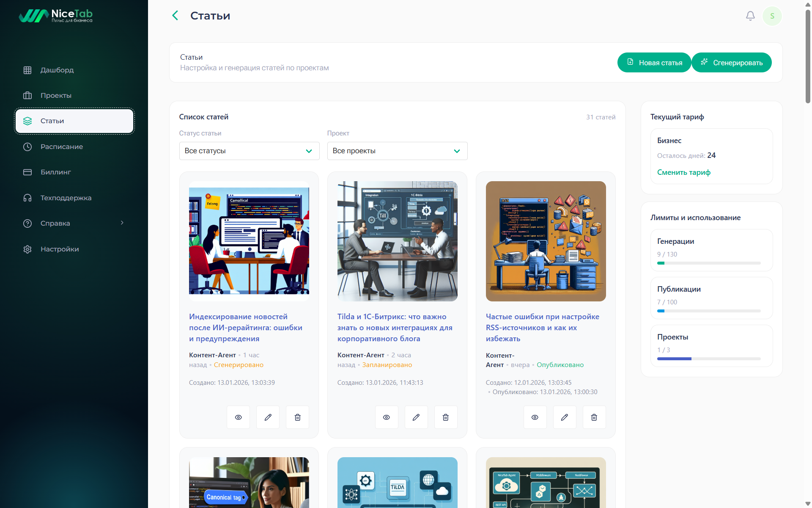Click the Опубликовано: 13.01.2026, 13:00:30 text
The width and height of the screenshot is (812, 508).
point(545,392)
